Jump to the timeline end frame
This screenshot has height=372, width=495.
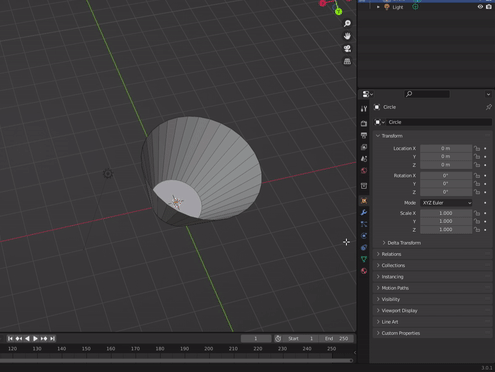click(52, 338)
